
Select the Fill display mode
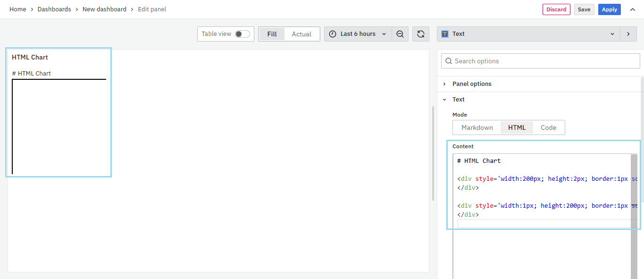click(272, 34)
